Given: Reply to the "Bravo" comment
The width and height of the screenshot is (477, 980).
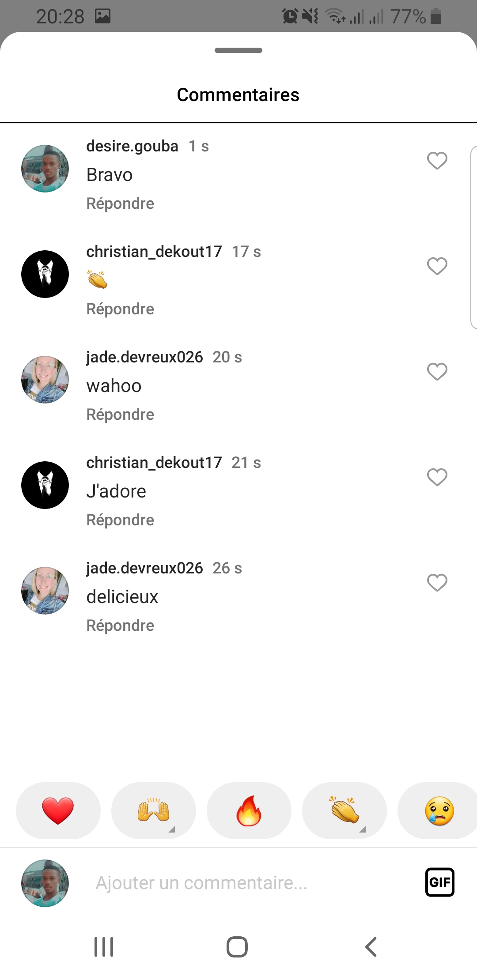Looking at the screenshot, I should coord(120,204).
